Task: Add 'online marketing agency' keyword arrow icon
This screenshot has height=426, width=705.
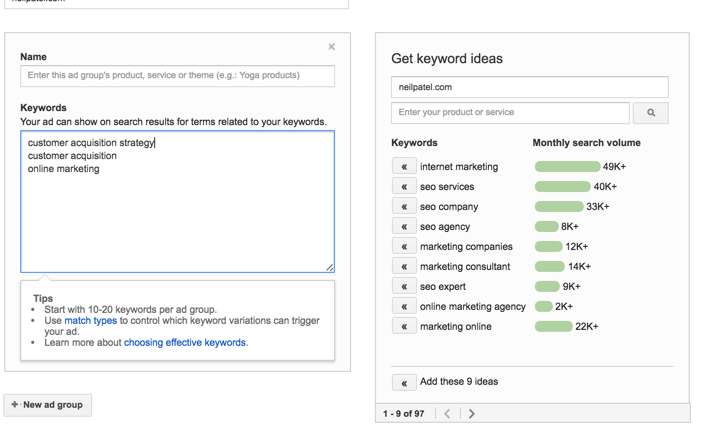Action: coord(404,307)
